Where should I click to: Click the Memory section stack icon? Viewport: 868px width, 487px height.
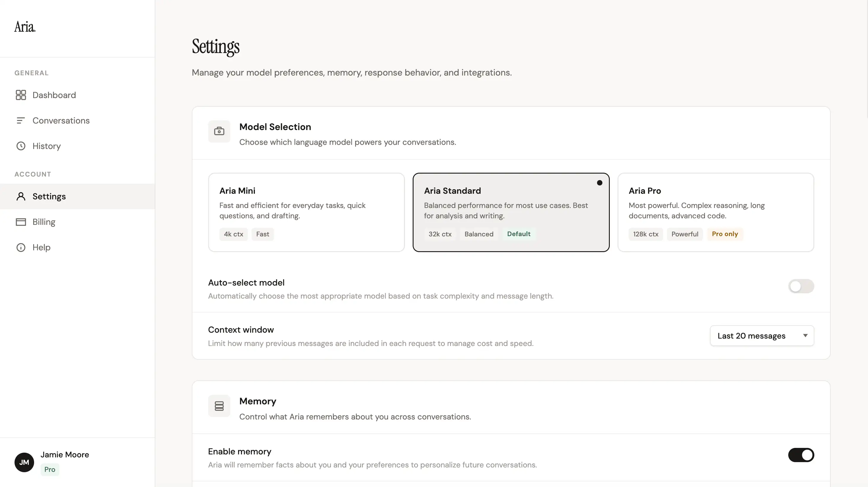(x=219, y=406)
